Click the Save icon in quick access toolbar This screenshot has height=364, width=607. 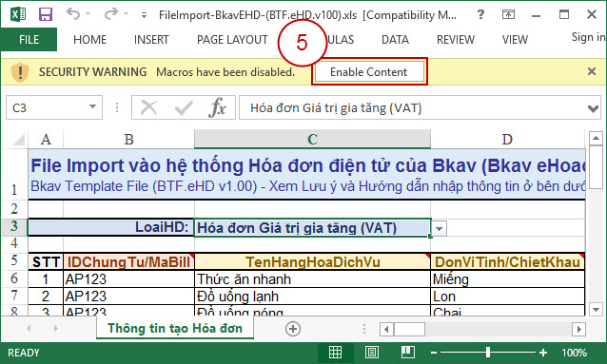pyautogui.click(x=46, y=15)
